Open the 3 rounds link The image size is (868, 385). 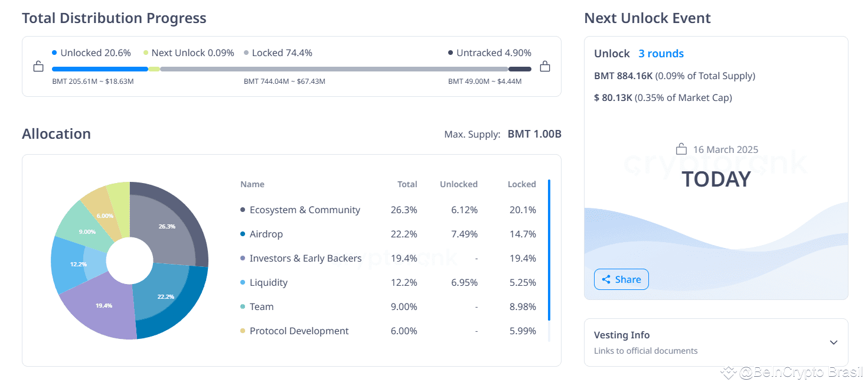[661, 53]
